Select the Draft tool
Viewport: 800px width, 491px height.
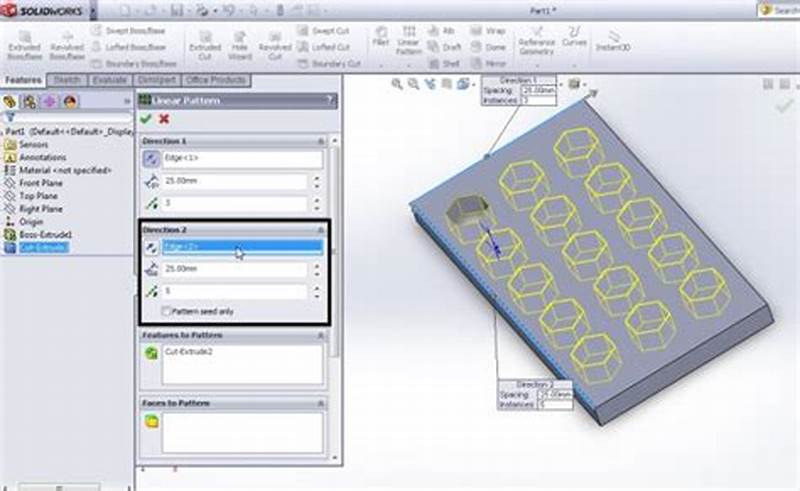[445, 47]
